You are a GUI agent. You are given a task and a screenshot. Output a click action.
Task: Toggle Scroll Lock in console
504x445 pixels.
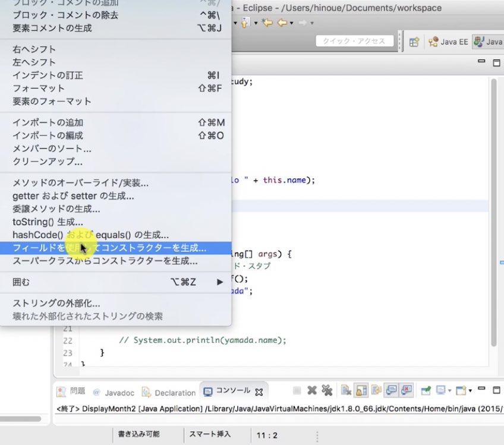[x=361, y=390]
